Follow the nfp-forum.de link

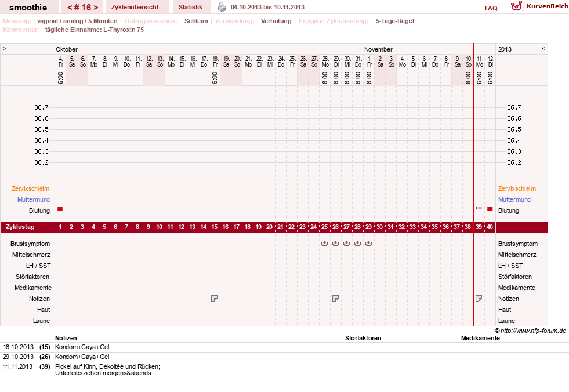click(x=533, y=331)
